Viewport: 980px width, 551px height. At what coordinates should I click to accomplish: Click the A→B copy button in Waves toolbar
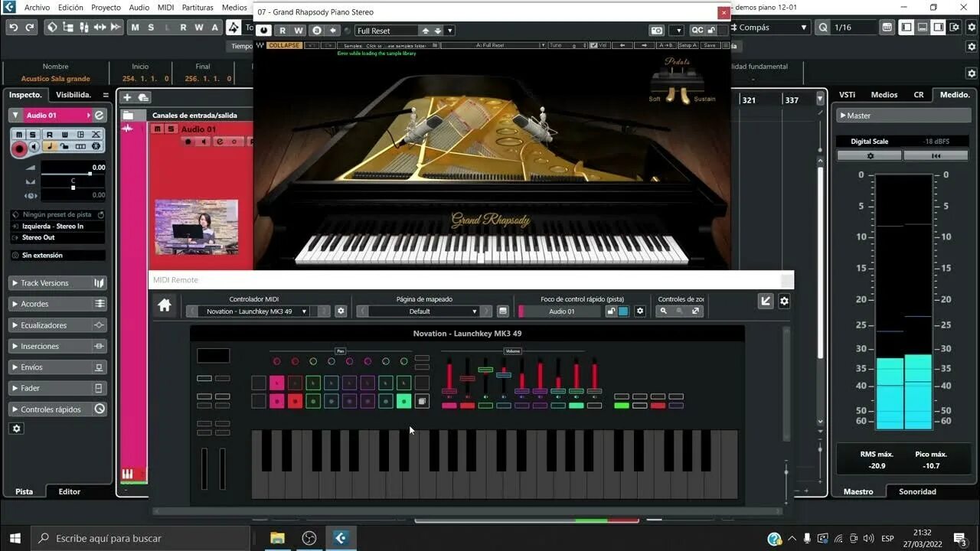coord(665,45)
